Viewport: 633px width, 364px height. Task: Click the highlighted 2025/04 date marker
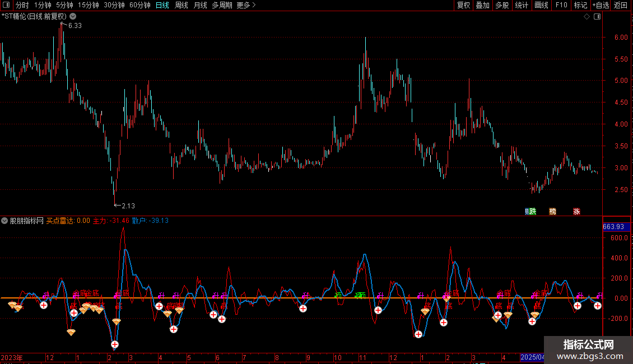click(532, 357)
